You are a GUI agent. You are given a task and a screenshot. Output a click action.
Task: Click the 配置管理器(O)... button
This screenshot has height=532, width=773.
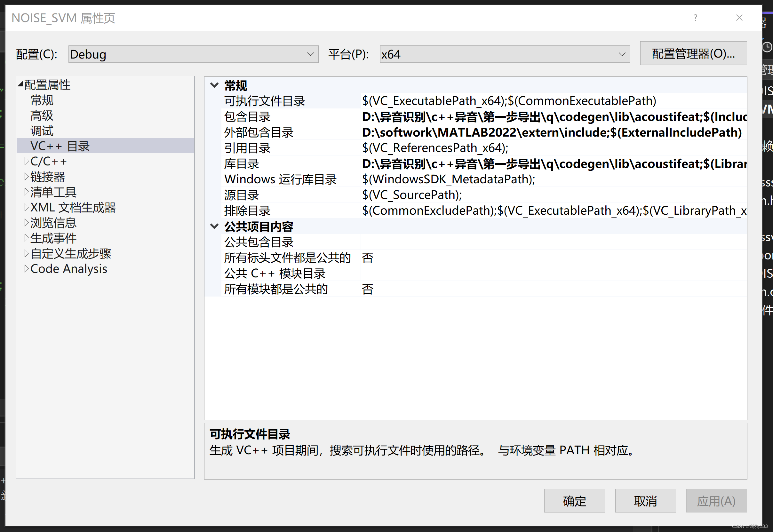(693, 53)
